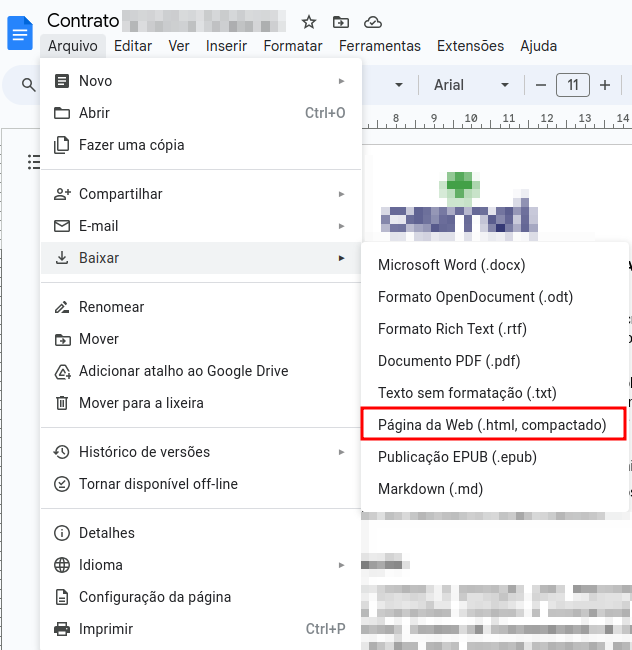
Task: Decrease font size with minus button
Action: 541,86
